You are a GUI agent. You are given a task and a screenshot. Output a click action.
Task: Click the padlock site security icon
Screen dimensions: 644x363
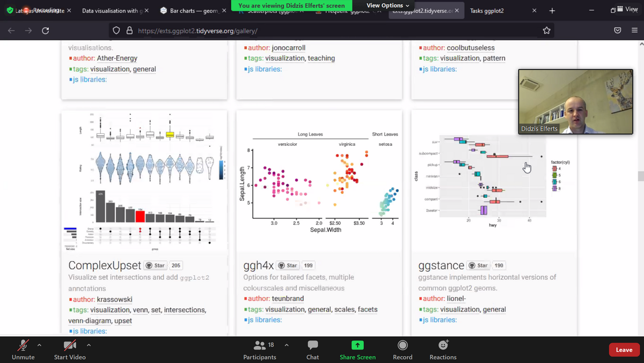129,31
